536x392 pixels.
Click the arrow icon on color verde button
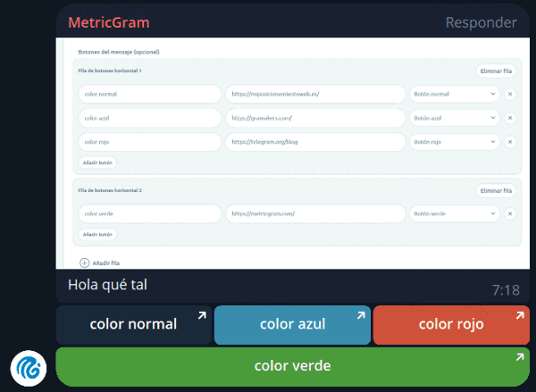click(x=520, y=357)
